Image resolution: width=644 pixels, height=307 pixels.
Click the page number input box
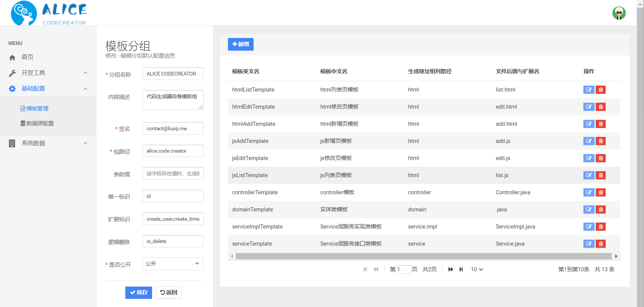pyautogui.click(x=403, y=269)
